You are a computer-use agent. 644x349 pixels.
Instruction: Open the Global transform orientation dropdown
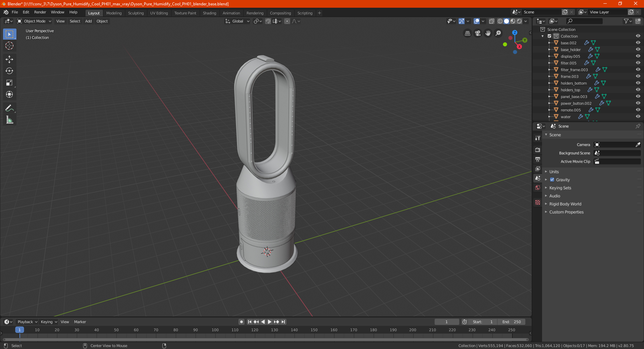pos(237,21)
